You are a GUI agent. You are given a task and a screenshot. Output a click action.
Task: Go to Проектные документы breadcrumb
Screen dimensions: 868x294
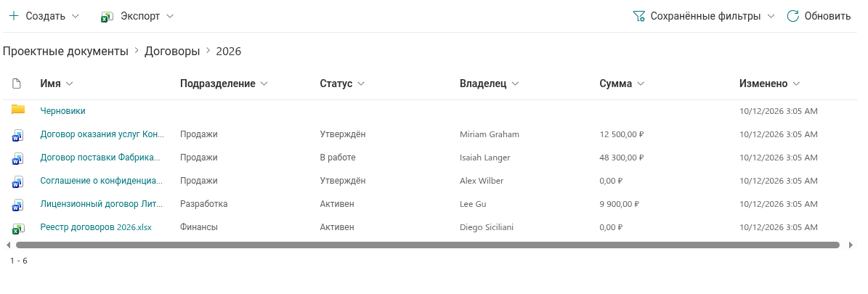click(65, 52)
